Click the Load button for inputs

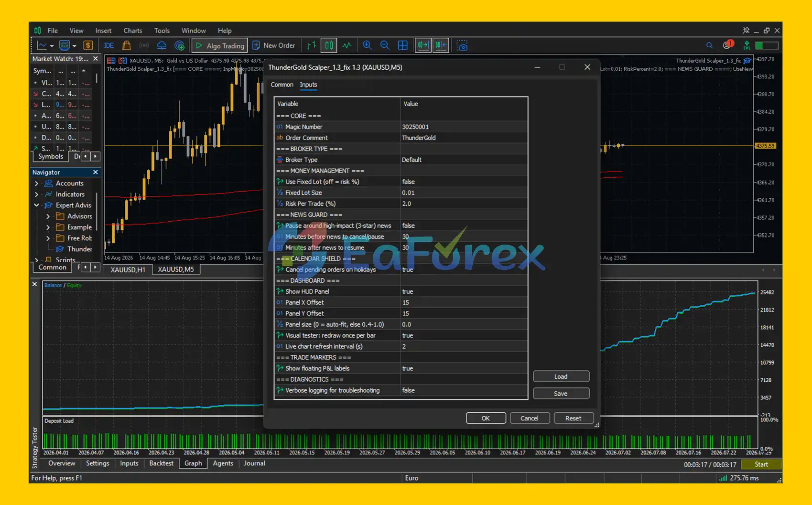pos(561,376)
